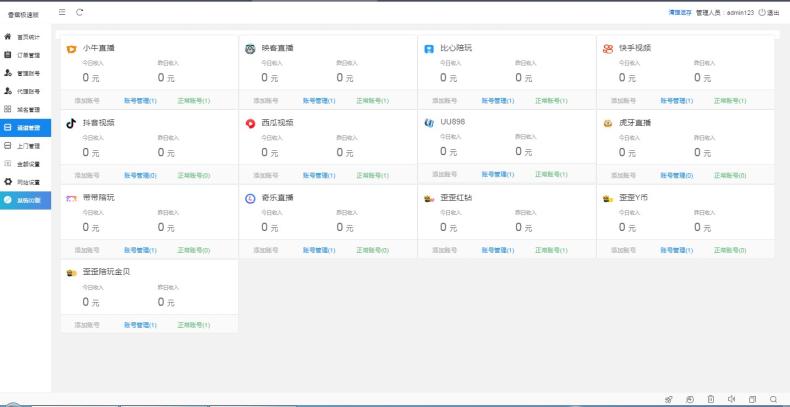Click the 歪歪红钻 logo icon
The width and height of the screenshot is (790, 407).
click(x=429, y=198)
